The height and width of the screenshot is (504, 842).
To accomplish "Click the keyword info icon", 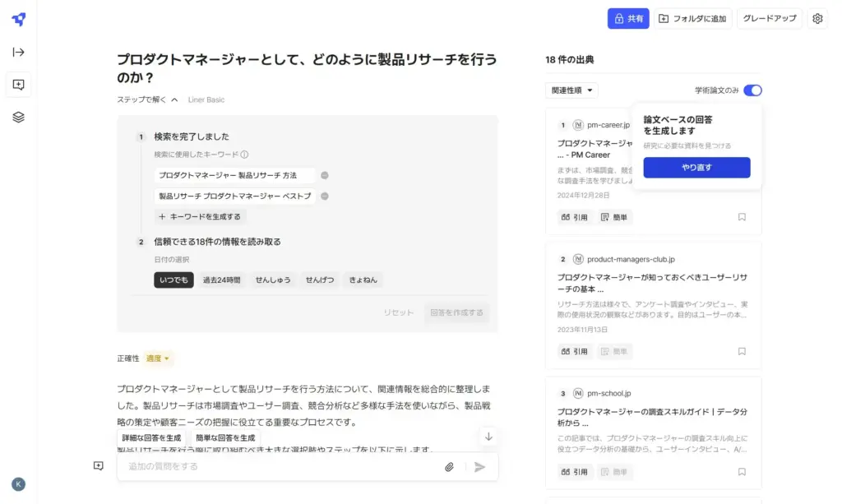I will click(x=244, y=155).
